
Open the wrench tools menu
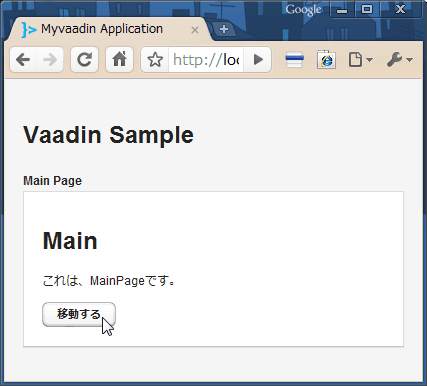tap(400, 60)
